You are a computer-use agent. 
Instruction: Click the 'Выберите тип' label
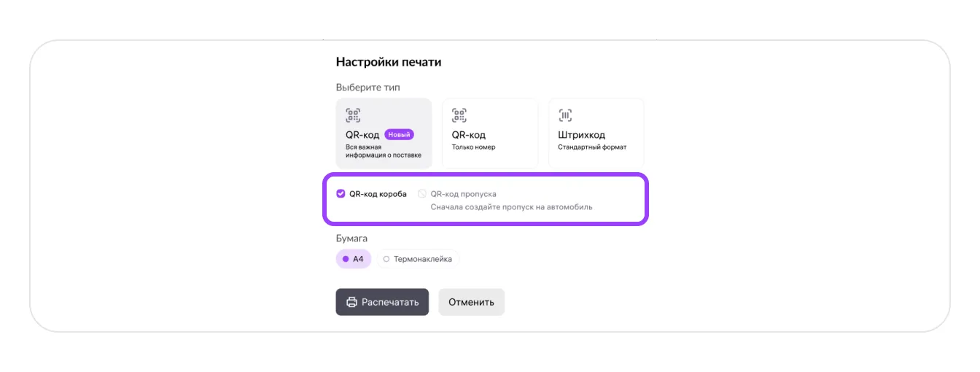click(x=367, y=88)
